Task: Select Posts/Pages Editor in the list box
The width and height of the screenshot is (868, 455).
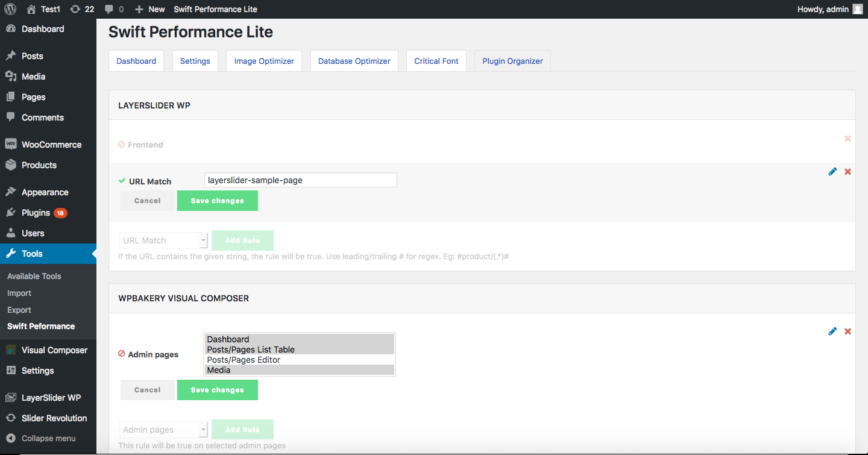Action: pyautogui.click(x=244, y=360)
